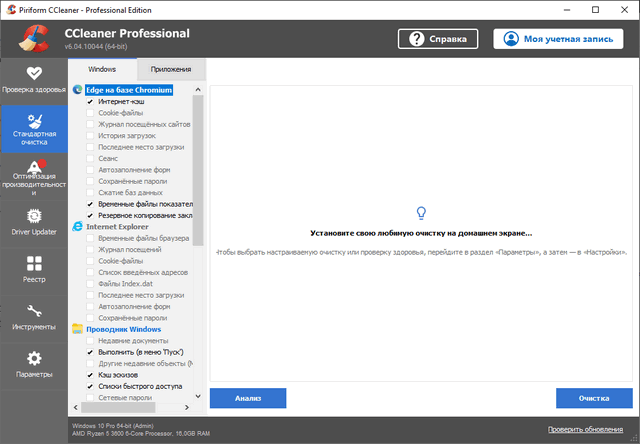Open Параметры gear section
This screenshot has height=444, width=640.
[34, 365]
